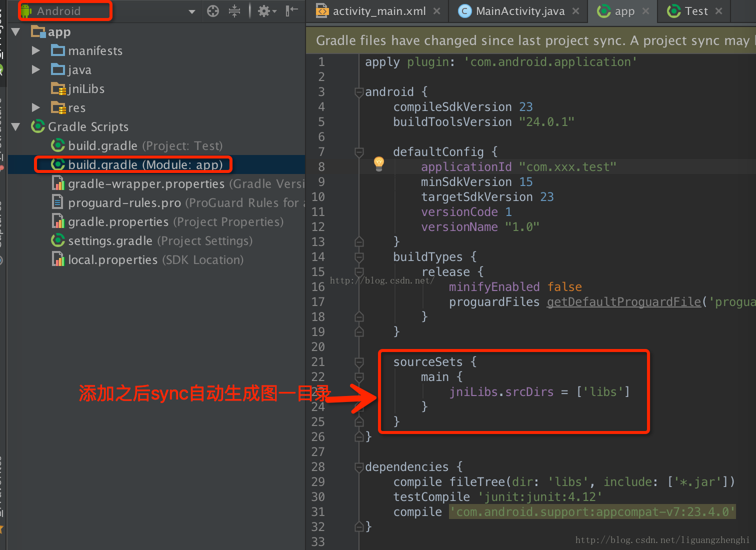Click the MainActivity.java class icon
This screenshot has width=756, height=550.
click(465, 11)
